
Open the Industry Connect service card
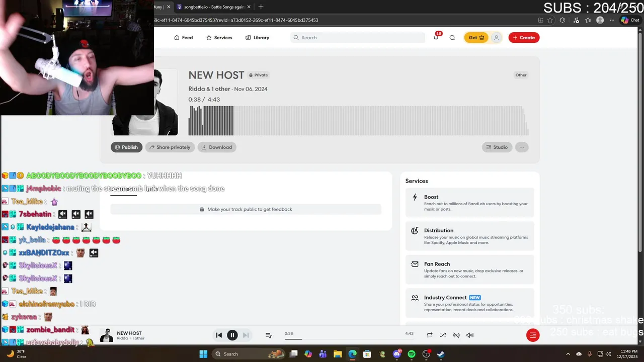click(x=470, y=303)
